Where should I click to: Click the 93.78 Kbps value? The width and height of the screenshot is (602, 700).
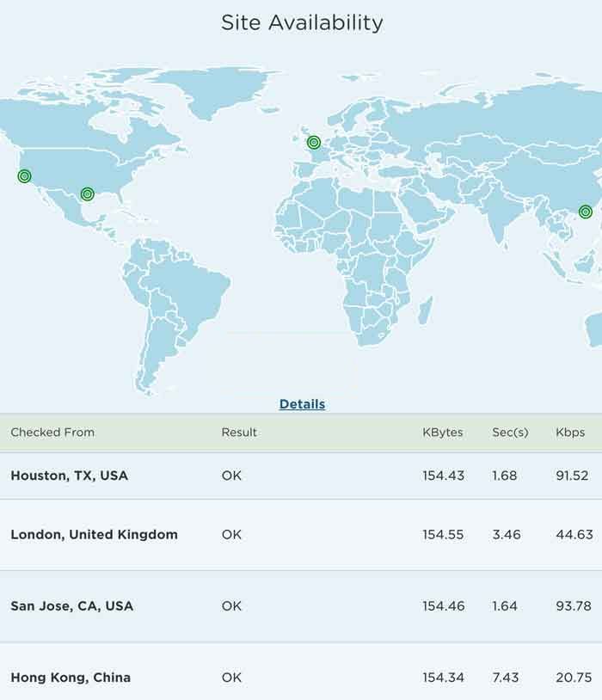click(574, 605)
